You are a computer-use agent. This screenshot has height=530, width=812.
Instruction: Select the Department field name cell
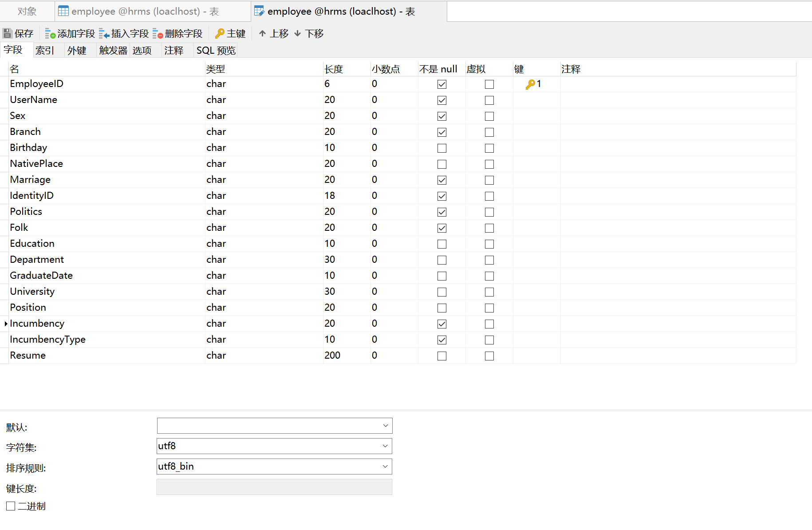(106, 260)
